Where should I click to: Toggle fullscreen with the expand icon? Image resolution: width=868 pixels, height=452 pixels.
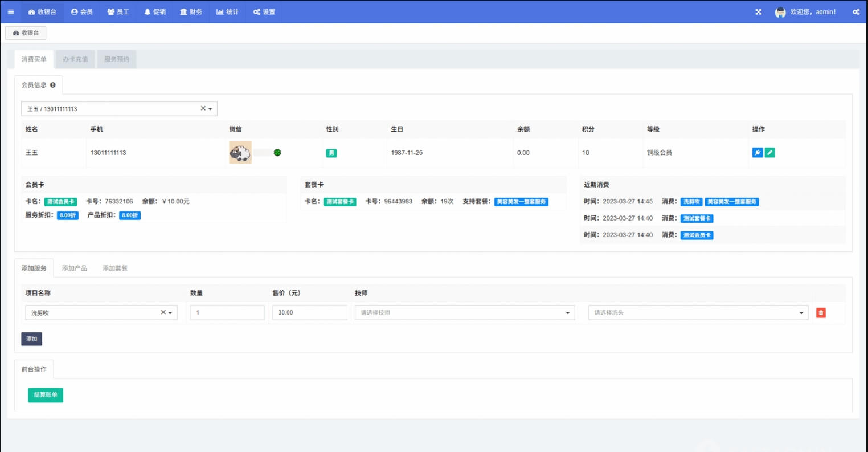(758, 12)
